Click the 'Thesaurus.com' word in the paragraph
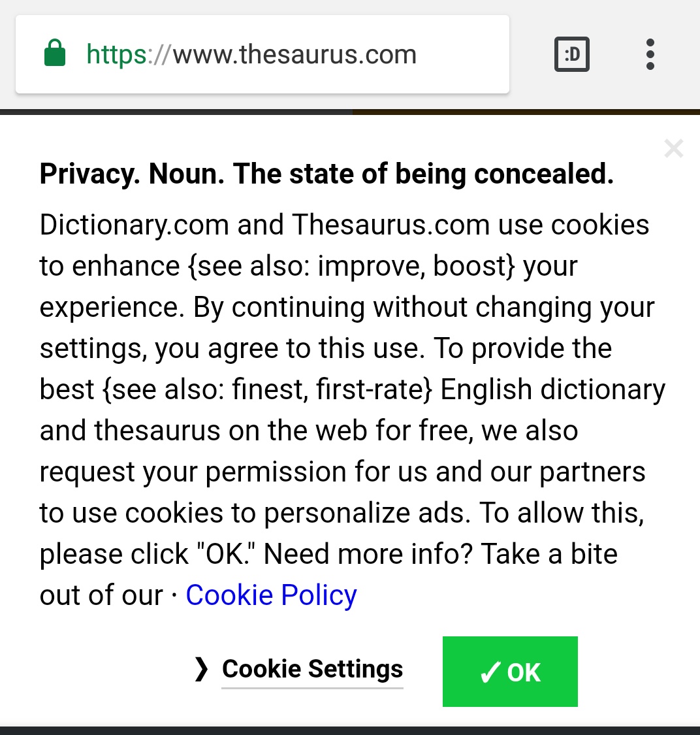700x735 pixels. tap(390, 225)
